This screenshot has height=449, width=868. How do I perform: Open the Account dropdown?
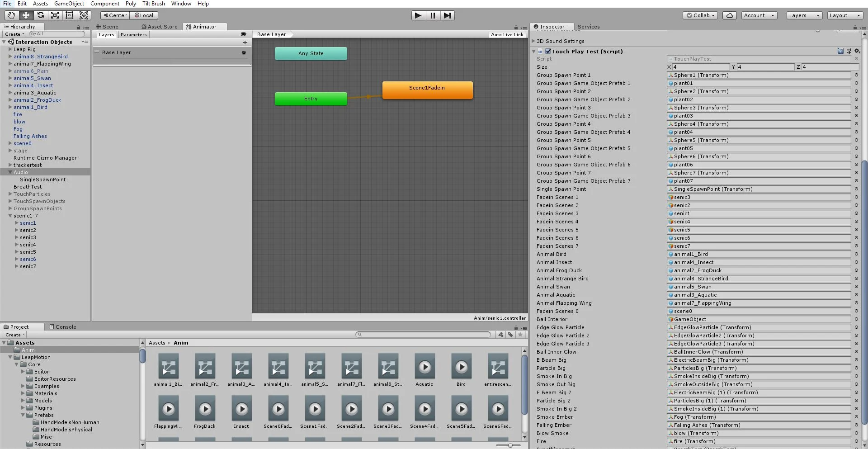pyautogui.click(x=759, y=15)
